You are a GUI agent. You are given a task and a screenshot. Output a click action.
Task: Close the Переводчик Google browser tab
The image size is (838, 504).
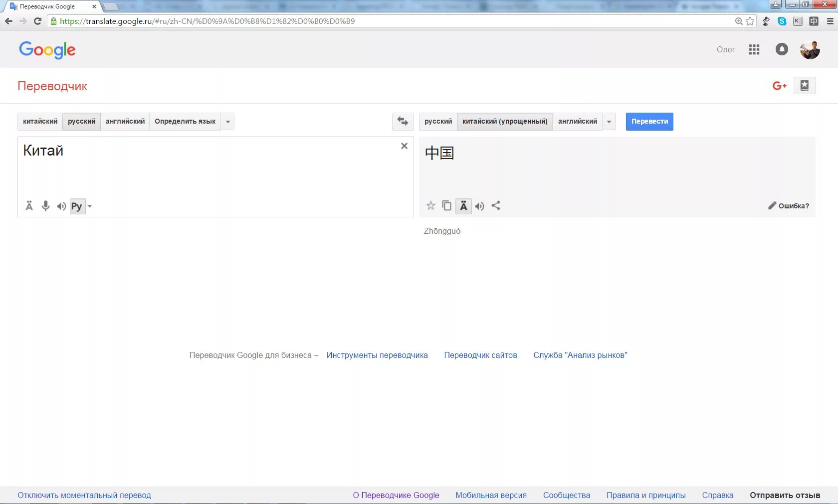(94, 6)
